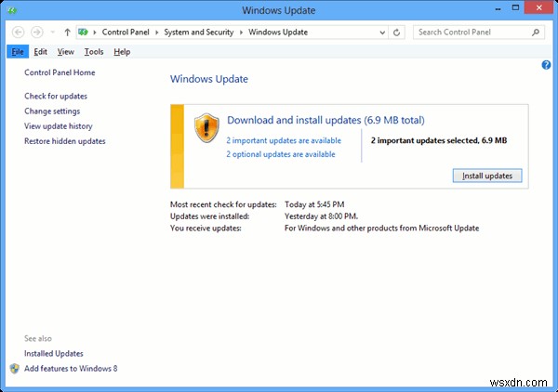Minimize the Windows Update window
The image size is (558, 392).
[498, 8]
